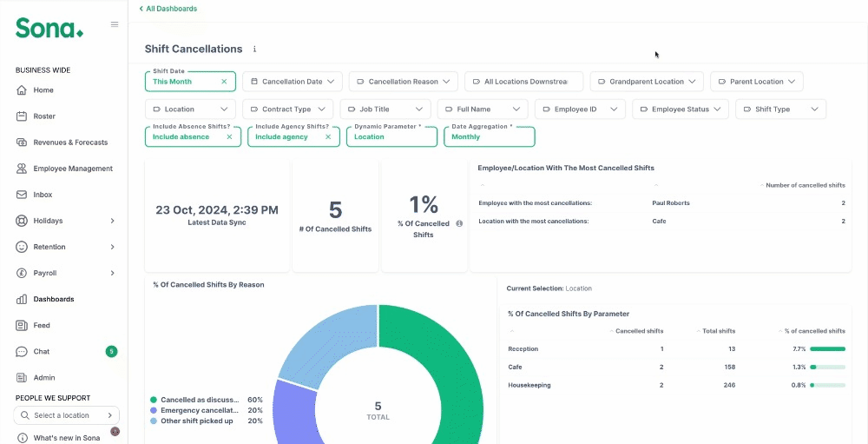Expand the Holidays menu item
The width and height of the screenshot is (868, 444).
click(67, 221)
